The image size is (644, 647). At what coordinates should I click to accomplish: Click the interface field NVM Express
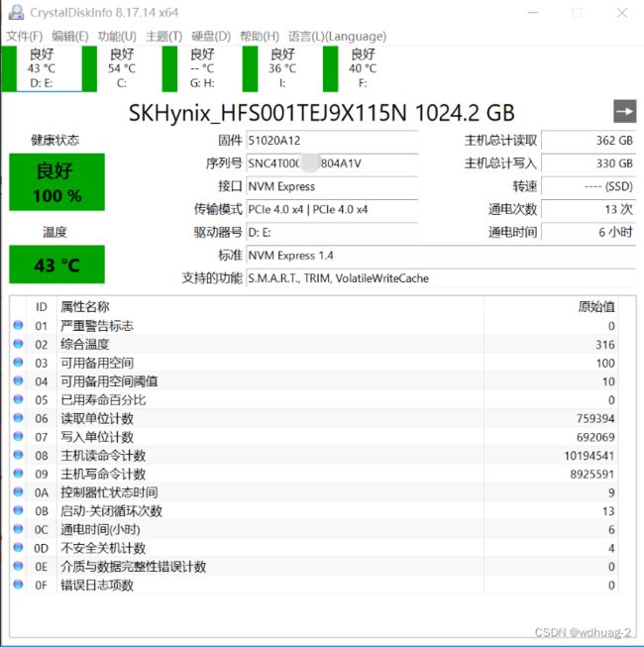[332, 186]
